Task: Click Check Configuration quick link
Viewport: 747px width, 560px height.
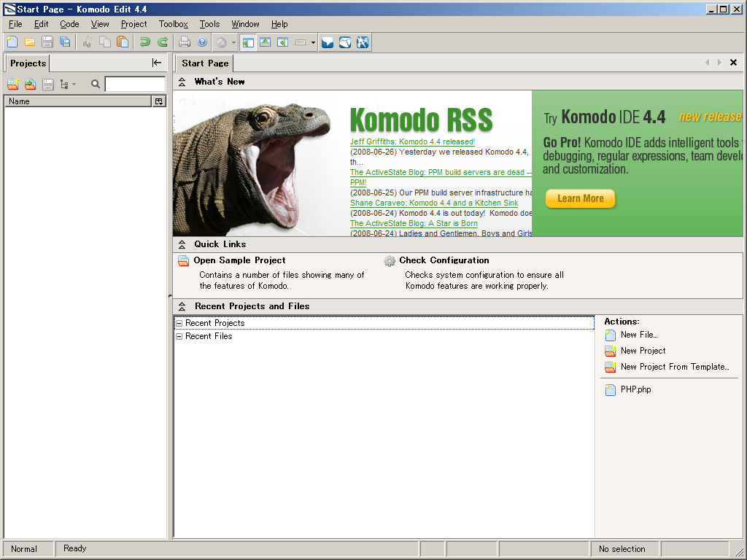Action: click(x=444, y=260)
